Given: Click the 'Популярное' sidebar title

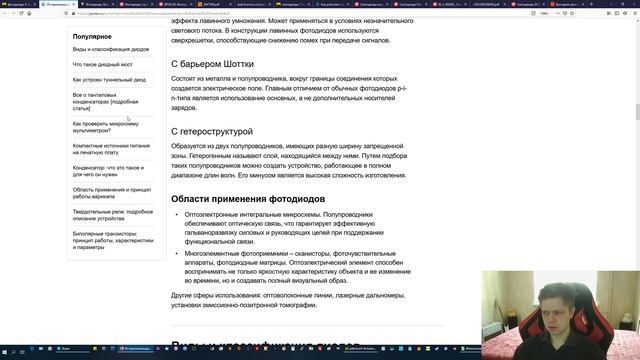Looking at the screenshot, I should (92, 37).
